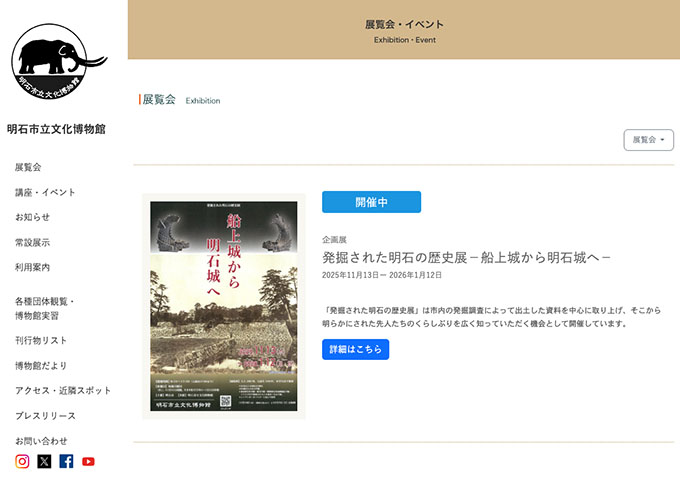Click the 詳細はこちら button

(x=355, y=349)
